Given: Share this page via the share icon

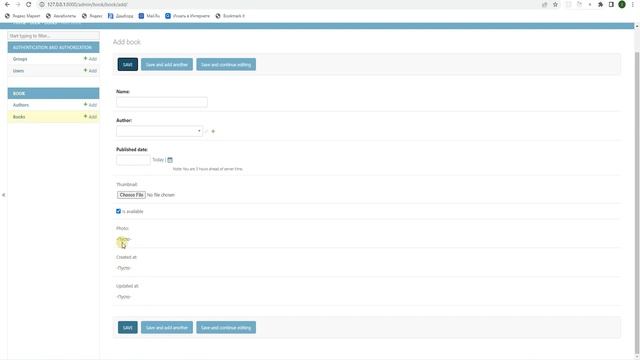Looking at the screenshot, I should tap(544, 4).
